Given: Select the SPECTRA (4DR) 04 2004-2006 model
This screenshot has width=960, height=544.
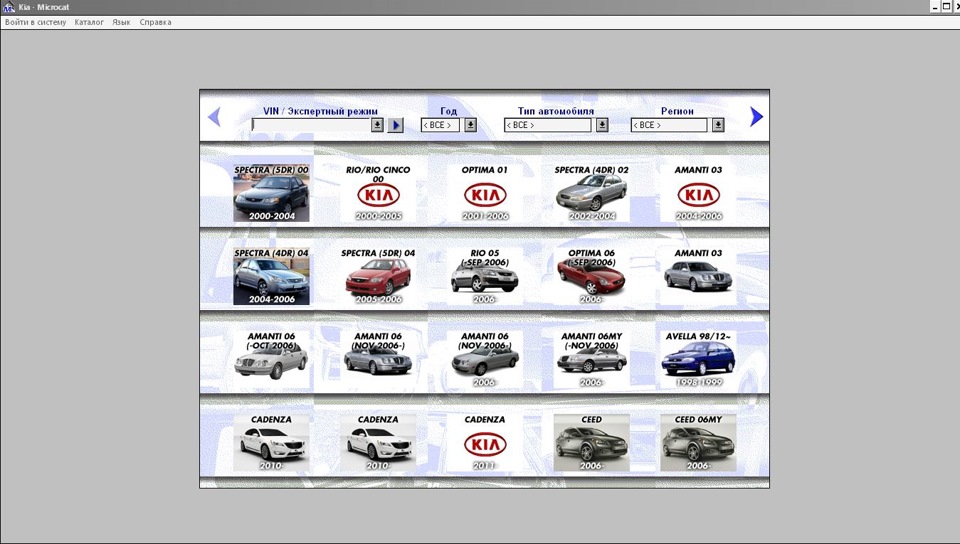Looking at the screenshot, I should pyautogui.click(x=271, y=276).
